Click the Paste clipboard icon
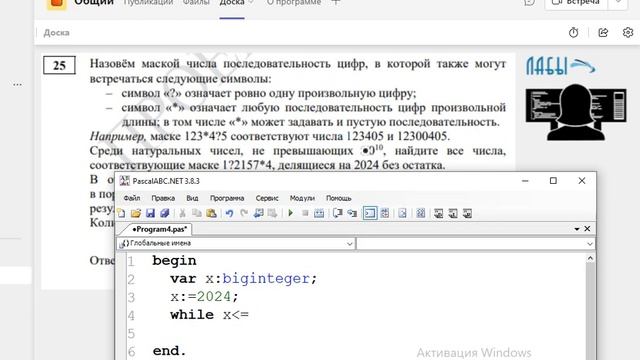Screen dimensions: 640x360 pos(211,213)
